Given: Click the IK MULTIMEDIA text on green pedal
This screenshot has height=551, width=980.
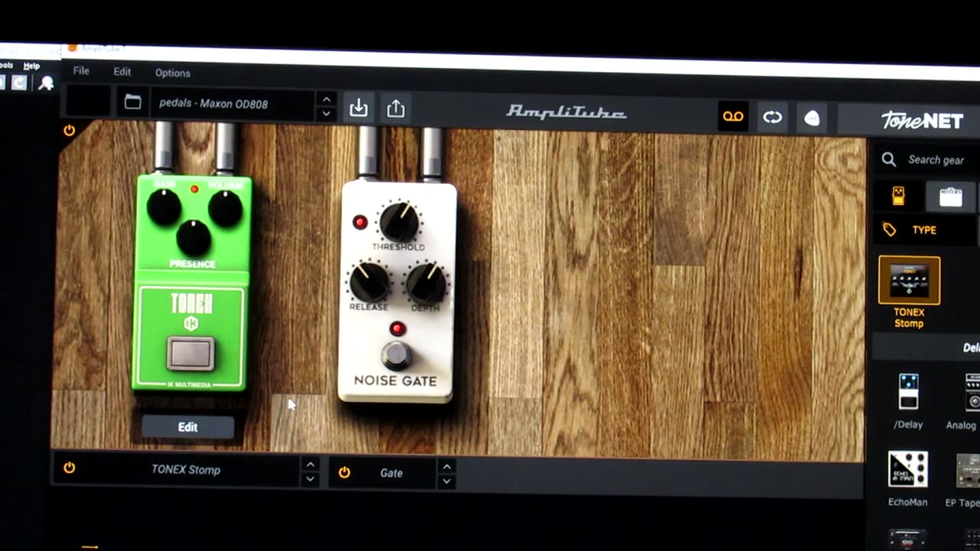Looking at the screenshot, I should (191, 383).
